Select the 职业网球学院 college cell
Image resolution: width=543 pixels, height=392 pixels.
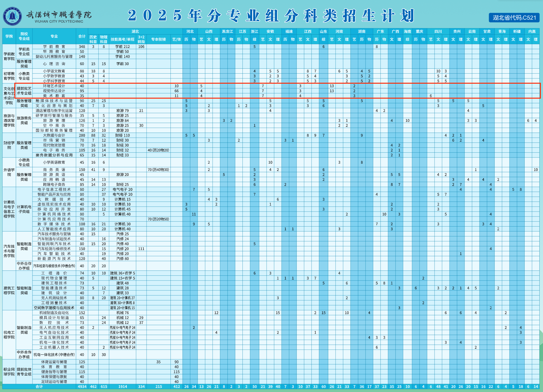click(x=9, y=372)
